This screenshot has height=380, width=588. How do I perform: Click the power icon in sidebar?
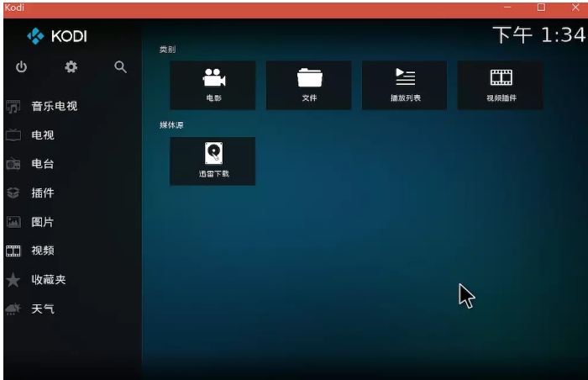(21, 67)
